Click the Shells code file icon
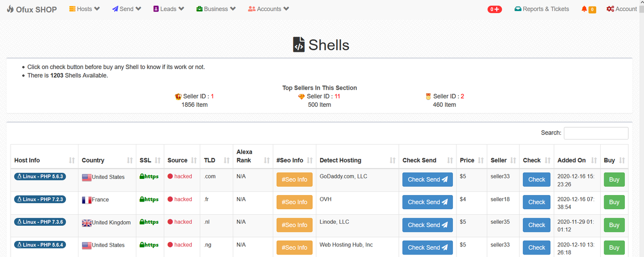The width and height of the screenshot is (644, 257). tap(299, 45)
